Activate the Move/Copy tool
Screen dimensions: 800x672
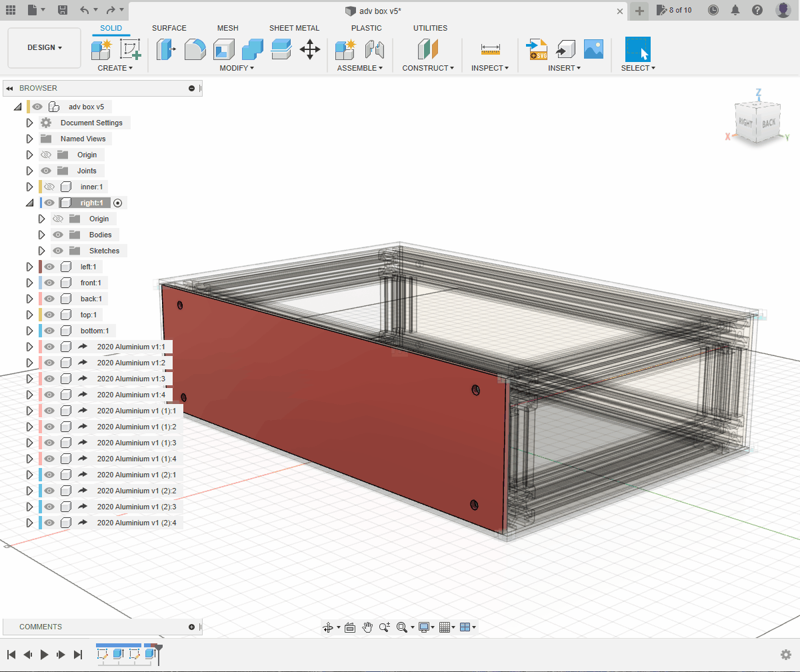tap(310, 49)
